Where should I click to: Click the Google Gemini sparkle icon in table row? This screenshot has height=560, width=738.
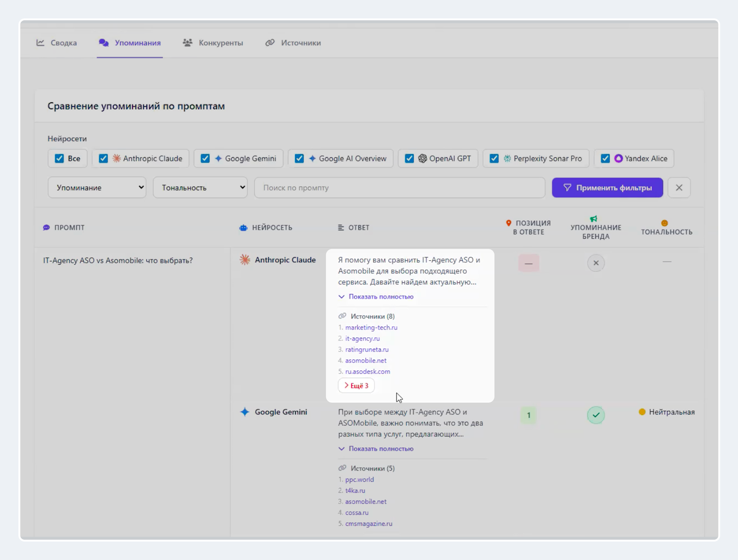[244, 412]
